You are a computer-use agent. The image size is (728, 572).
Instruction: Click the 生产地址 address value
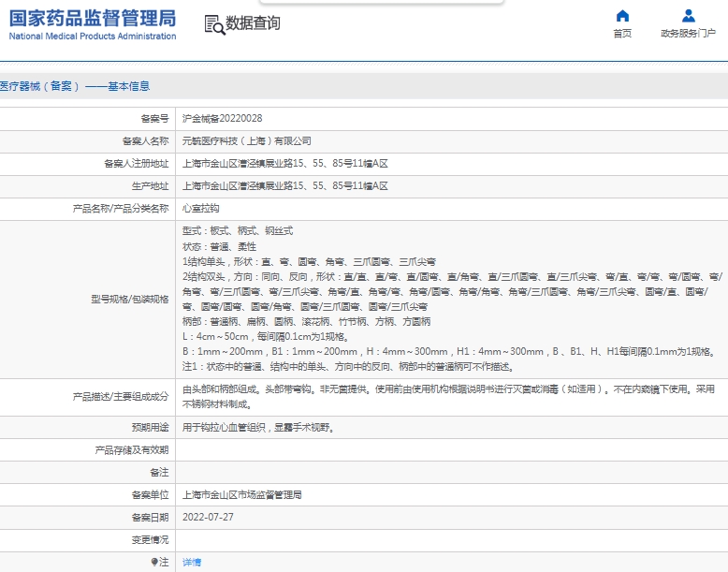285,186
